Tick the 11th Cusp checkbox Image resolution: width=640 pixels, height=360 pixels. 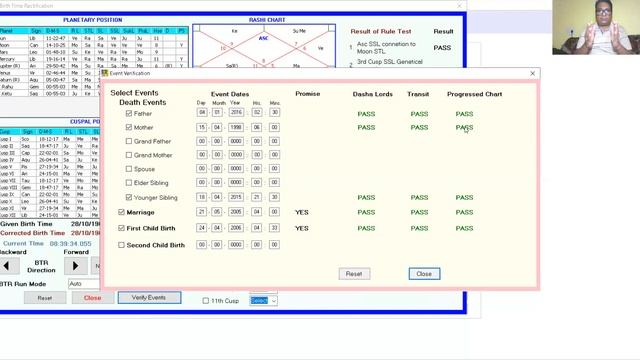point(206,301)
